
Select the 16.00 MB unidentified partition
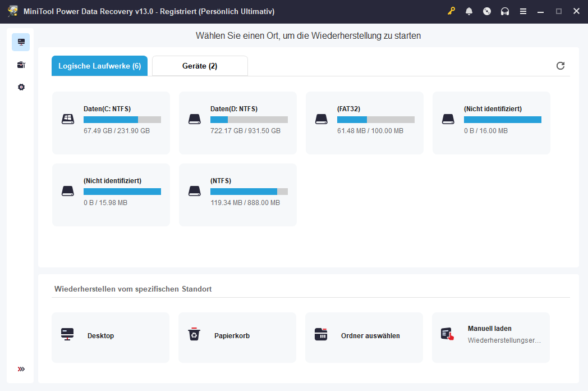click(x=491, y=123)
